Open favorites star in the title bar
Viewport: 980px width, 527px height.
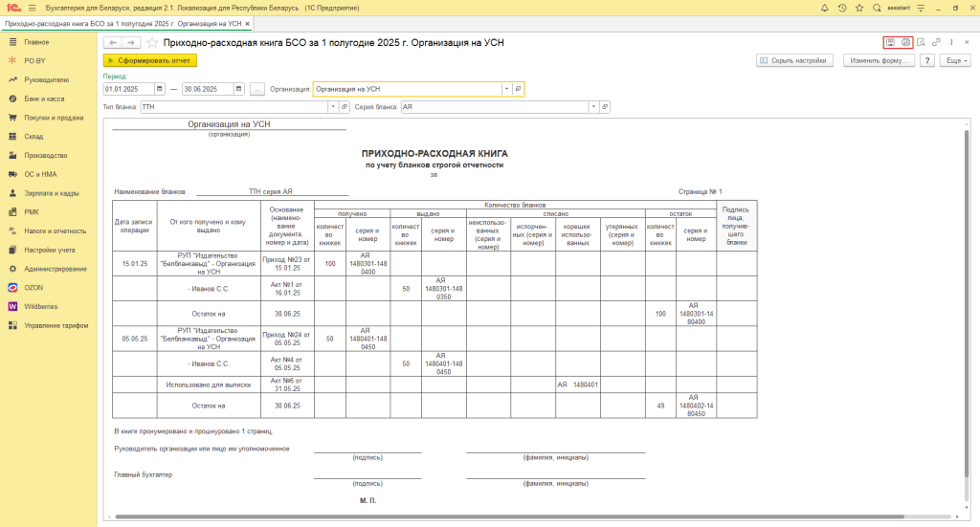[859, 8]
